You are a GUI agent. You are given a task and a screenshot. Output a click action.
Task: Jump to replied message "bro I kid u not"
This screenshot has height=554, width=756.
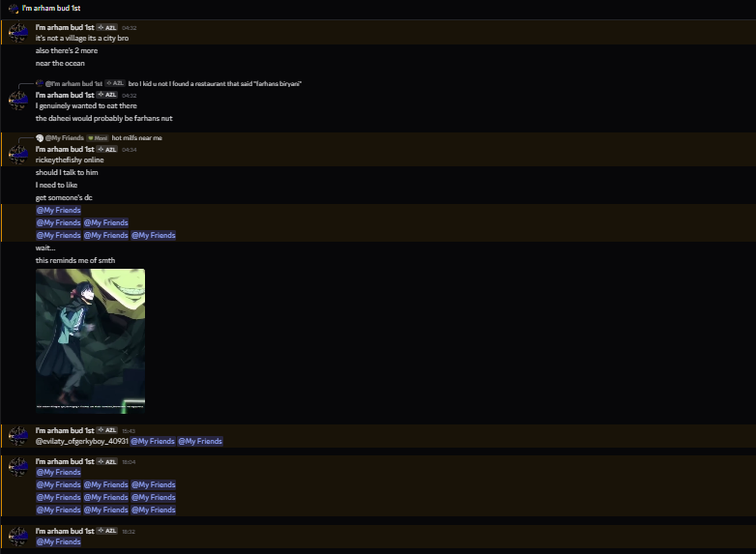pyautogui.click(x=215, y=83)
